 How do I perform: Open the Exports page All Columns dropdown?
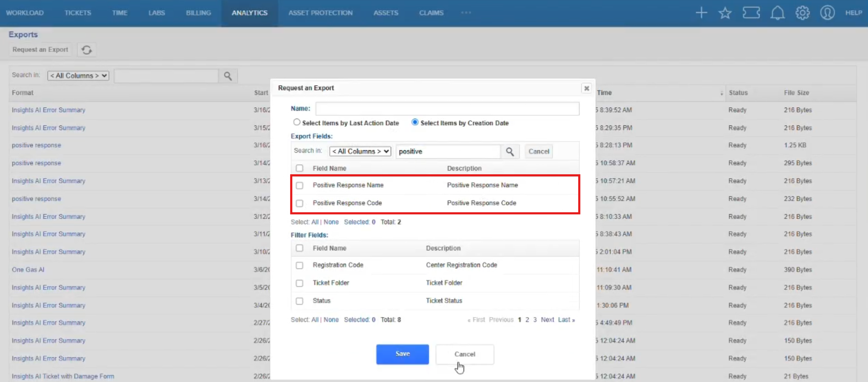click(78, 76)
